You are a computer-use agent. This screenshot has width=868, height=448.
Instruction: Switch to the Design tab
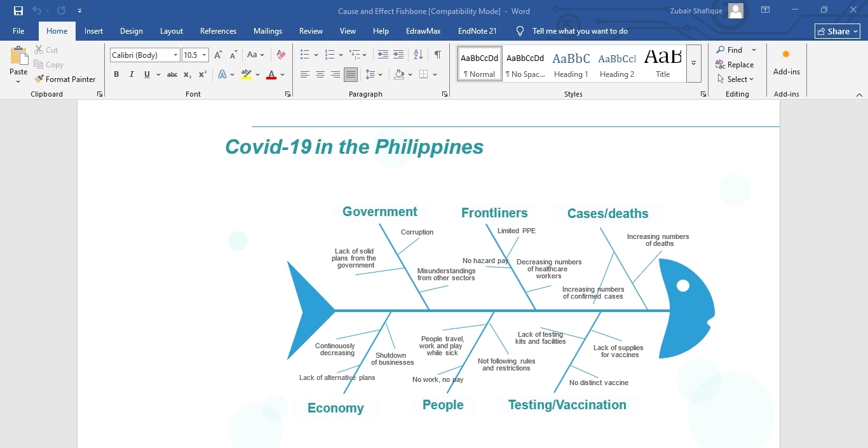click(132, 31)
